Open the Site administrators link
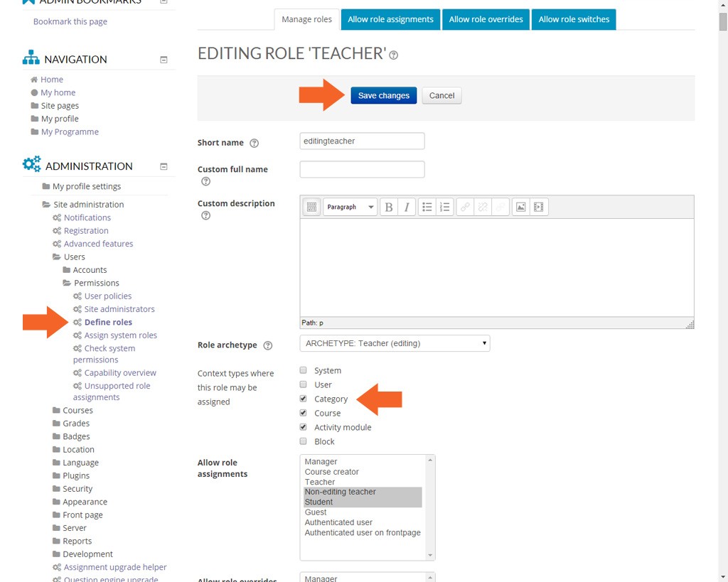 tap(119, 309)
